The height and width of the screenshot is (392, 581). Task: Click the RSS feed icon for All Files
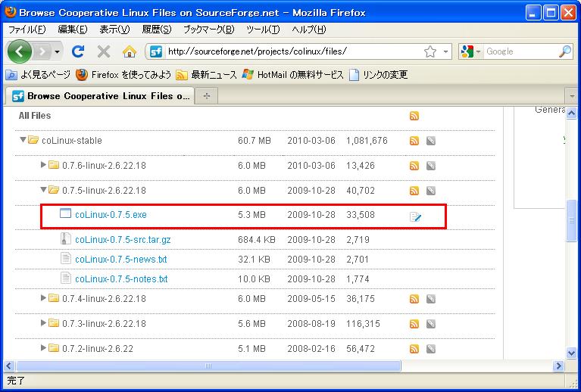click(414, 116)
